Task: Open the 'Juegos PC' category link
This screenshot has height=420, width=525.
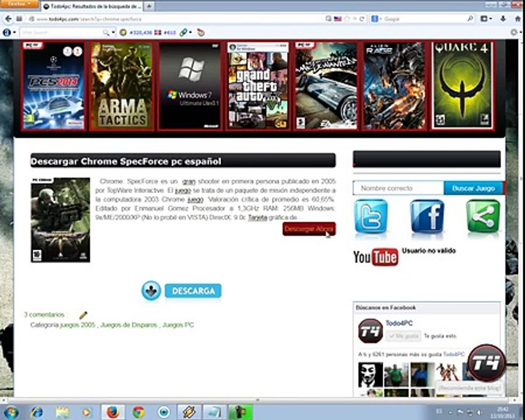Action: pos(178,325)
